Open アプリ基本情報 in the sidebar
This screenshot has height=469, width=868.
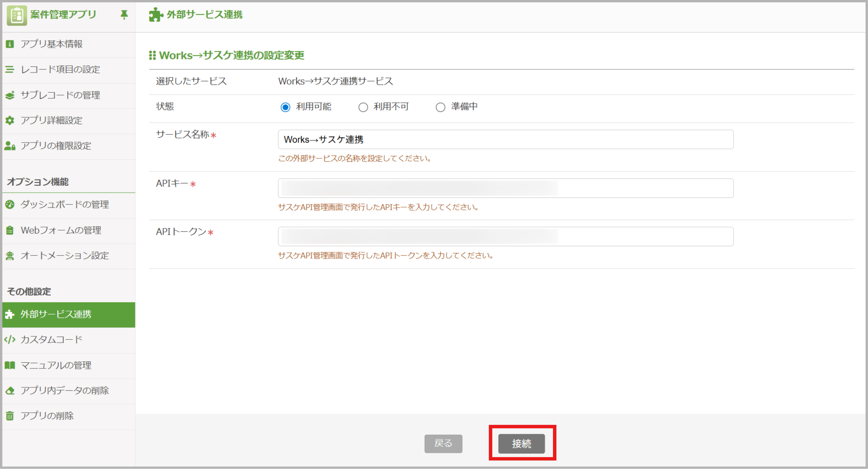coord(69,44)
